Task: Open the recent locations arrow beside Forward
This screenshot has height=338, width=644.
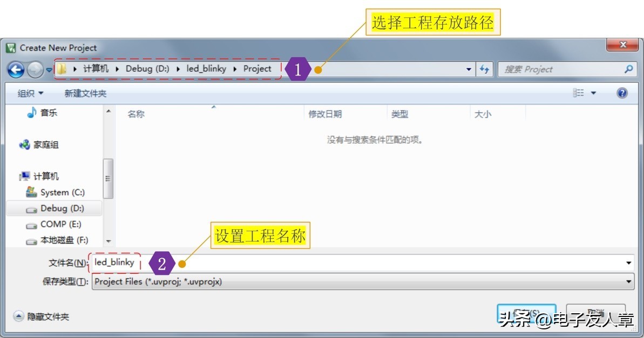Action: pyautogui.click(x=49, y=70)
